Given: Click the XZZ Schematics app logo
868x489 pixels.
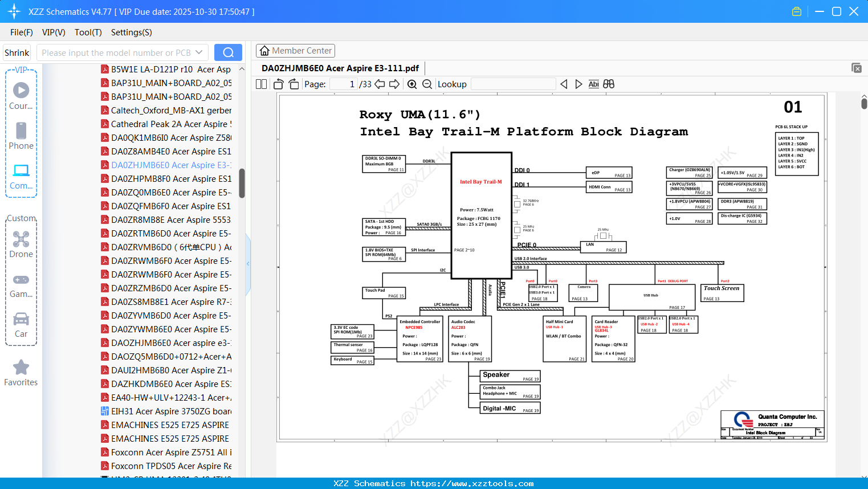Looking at the screenshot, I should pos(14,11).
